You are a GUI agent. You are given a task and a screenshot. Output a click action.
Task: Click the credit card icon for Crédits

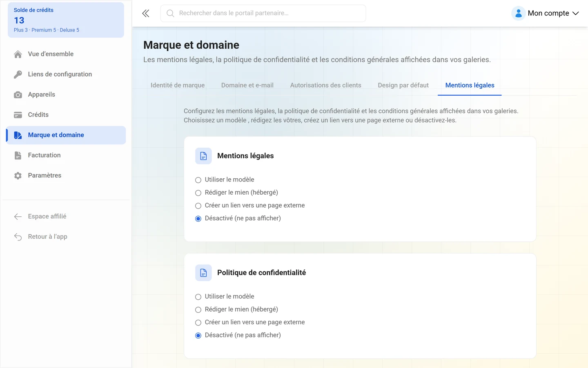(x=18, y=115)
